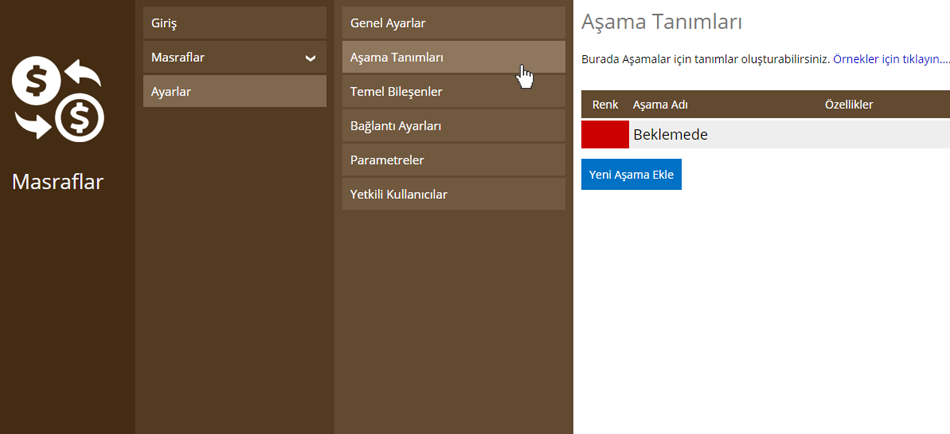Select Ayarlar in the menu
Viewport: 950px width, 434px height.
tap(234, 92)
